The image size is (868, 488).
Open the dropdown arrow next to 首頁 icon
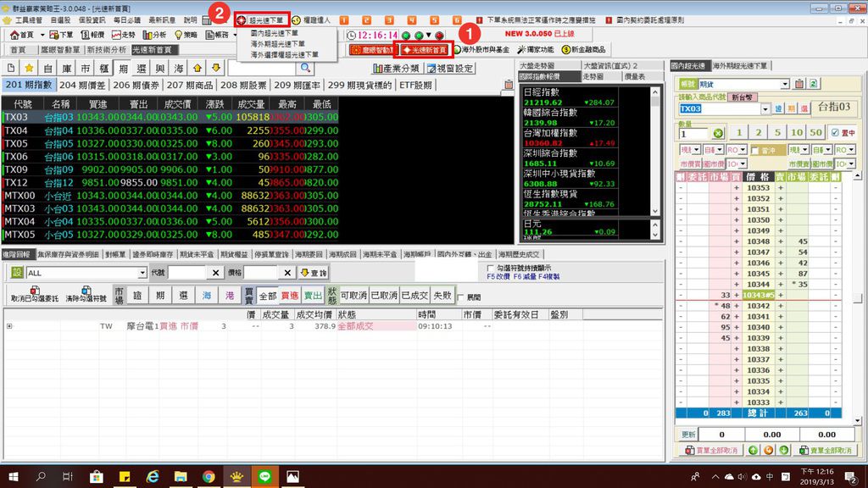pyautogui.click(x=42, y=35)
